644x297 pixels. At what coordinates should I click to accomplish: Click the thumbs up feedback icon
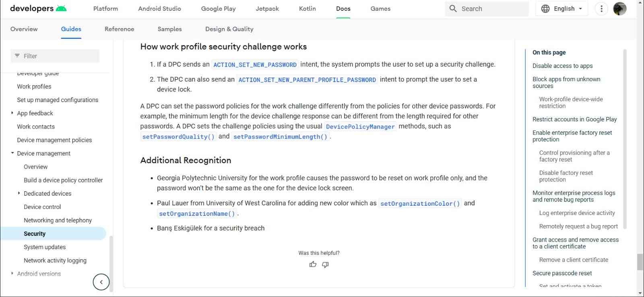coord(313,264)
